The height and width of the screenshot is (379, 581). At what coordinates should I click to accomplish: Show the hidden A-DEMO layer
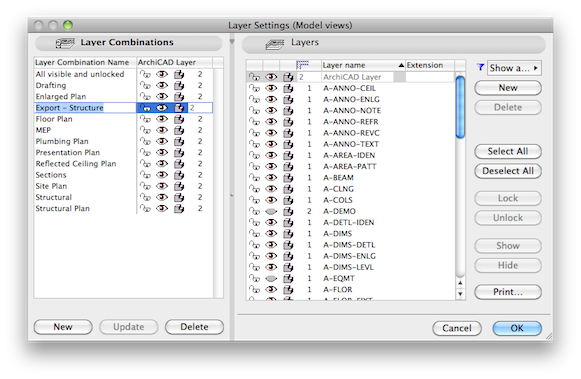(271, 211)
